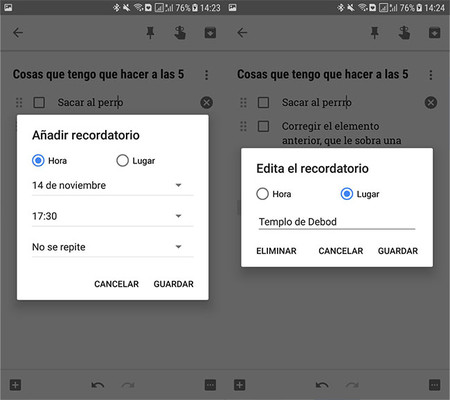Tap GUARDAR in Añadir recordatorio dialog
The width and height of the screenshot is (450, 400).
click(173, 284)
